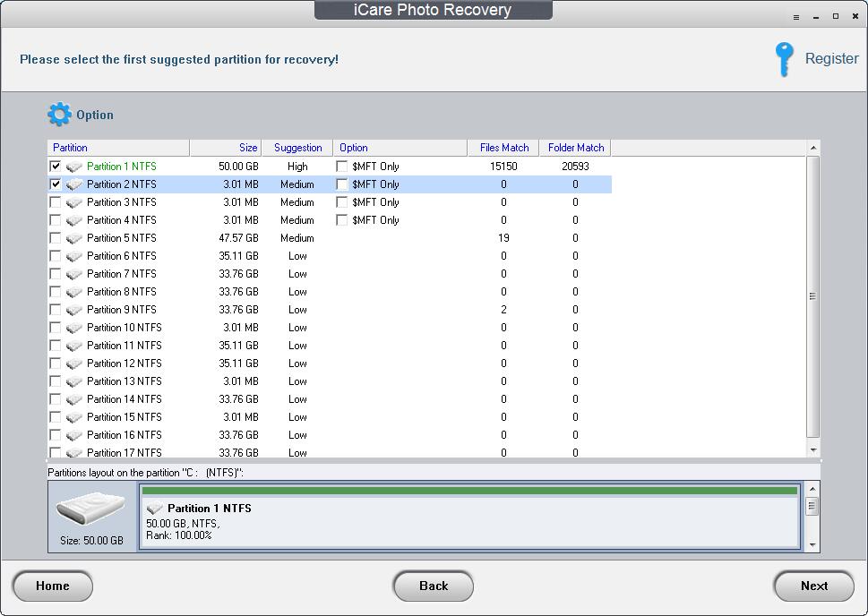This screenshot has height=616, width=868.
Task: Click the drive icon beside Partition 7 NTFS
Action: click(x=73, y=274)
